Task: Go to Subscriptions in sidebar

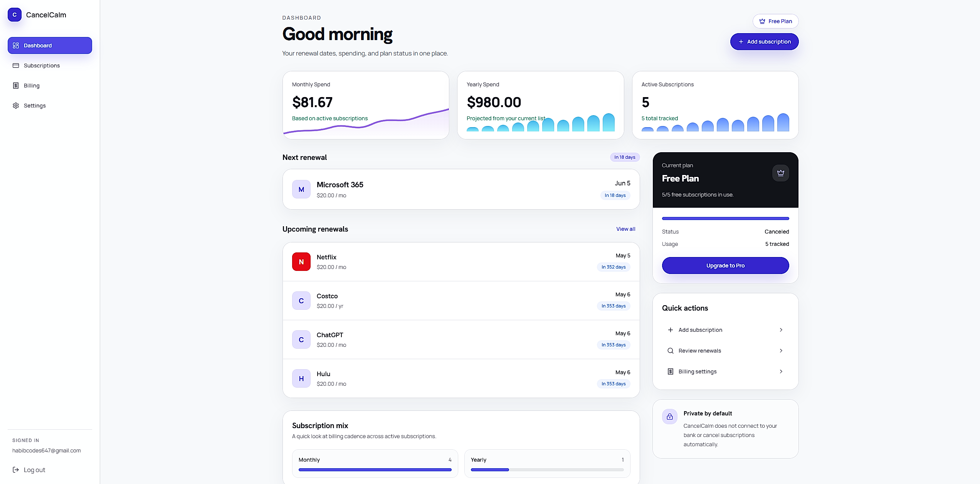Action: click(x=50, y=66)
